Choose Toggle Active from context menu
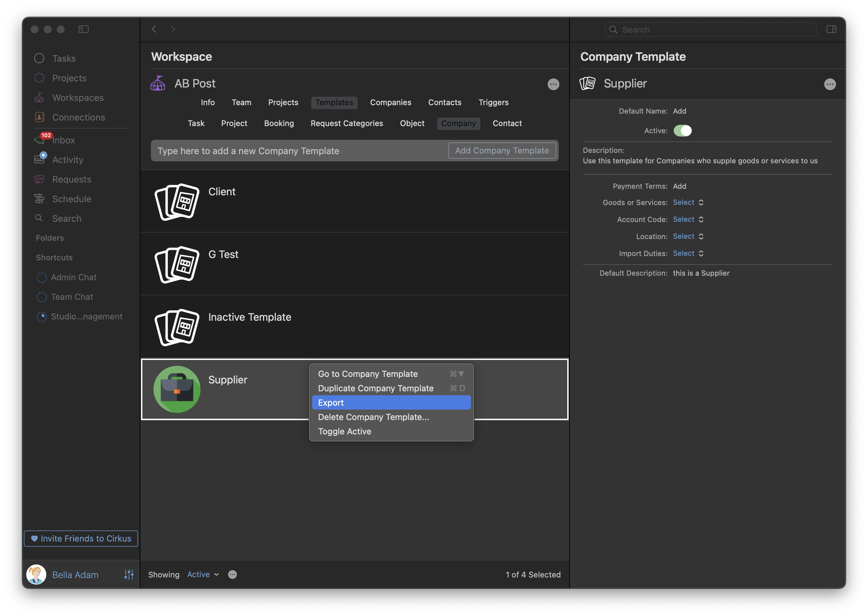Screen dimensions: 868x616 click(344, 431)
